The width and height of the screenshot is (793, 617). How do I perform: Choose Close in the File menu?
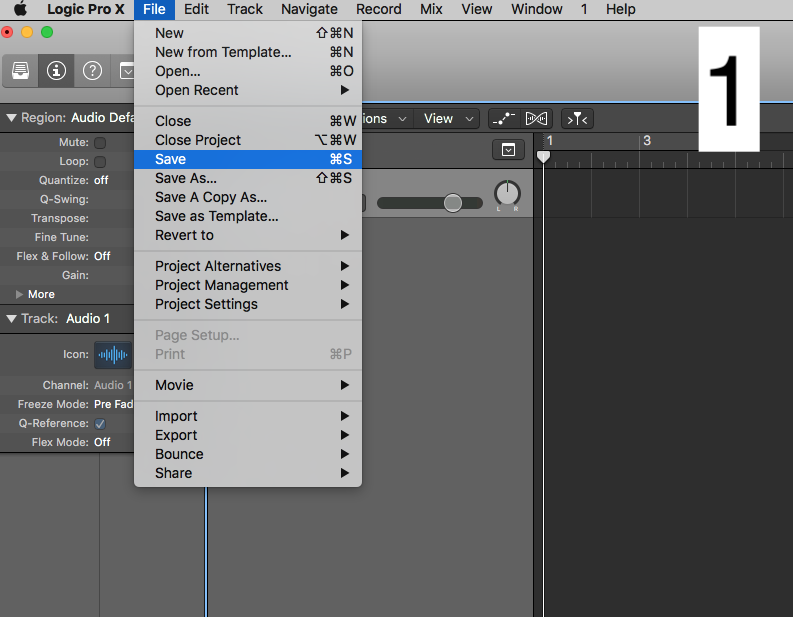pyautogui.click(x=248, y=121)
